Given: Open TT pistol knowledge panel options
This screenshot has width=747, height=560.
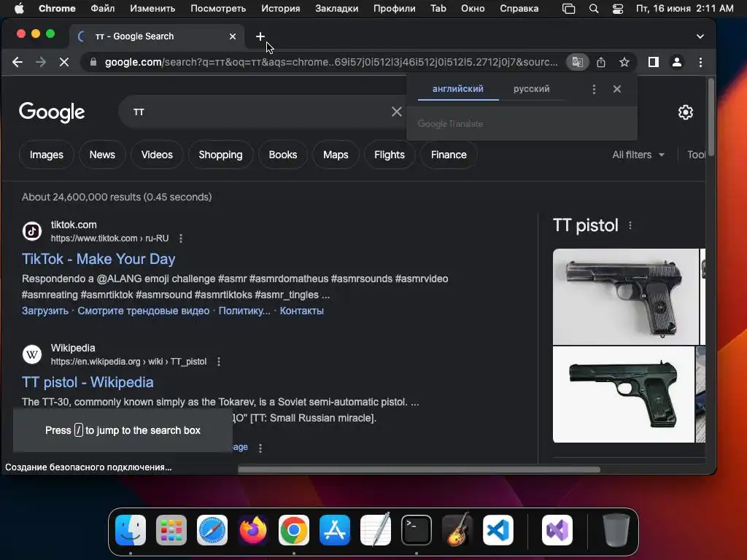Looking at the screenshot, I should click(630, 226).
